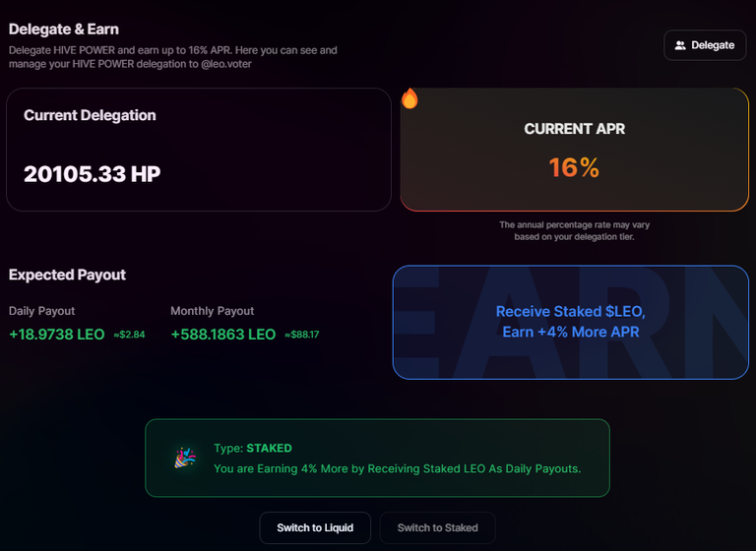
Task: Click the STAKED type label
Action: [269, 448]
